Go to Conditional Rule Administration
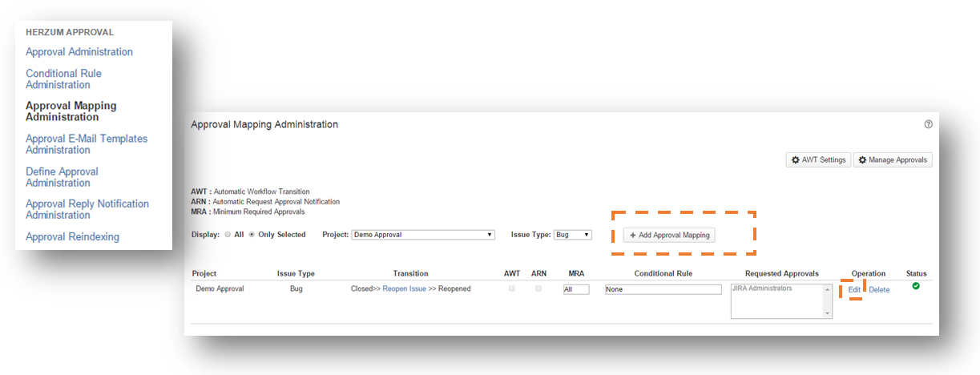This screenshot has height=375, width=980. [63, 79]
